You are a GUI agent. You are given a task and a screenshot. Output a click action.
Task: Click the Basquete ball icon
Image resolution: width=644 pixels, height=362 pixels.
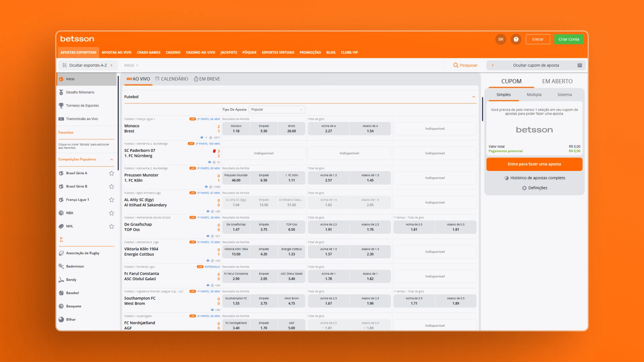click(x=61, y=306)
